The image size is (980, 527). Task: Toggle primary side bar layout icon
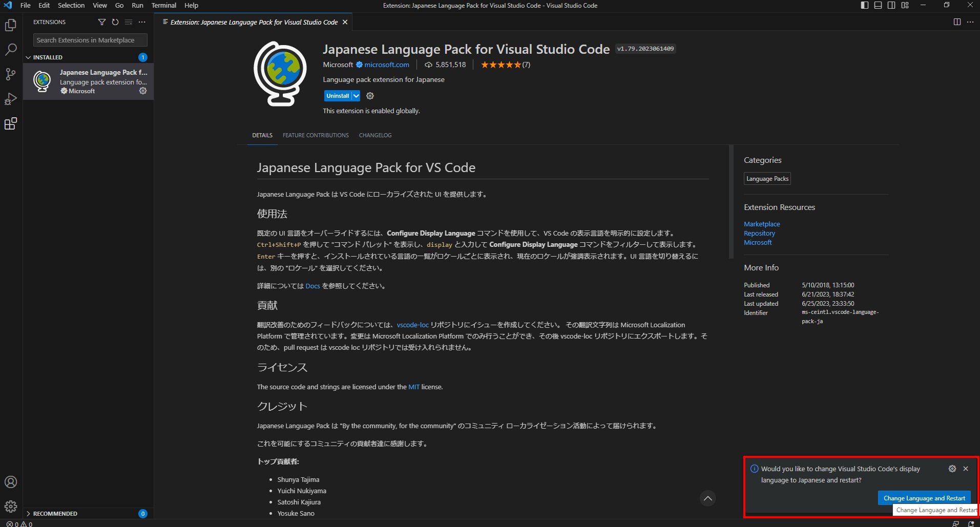pos(865,5)
